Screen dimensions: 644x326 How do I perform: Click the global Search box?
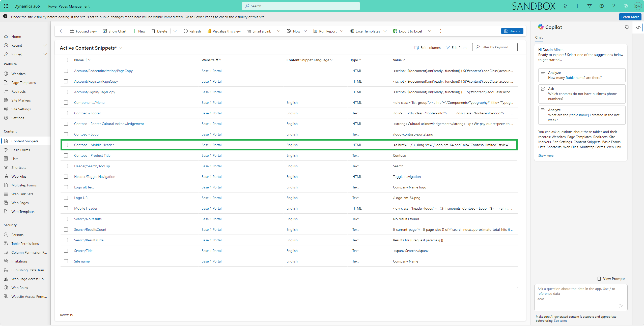pyautogui.click(x=301, y=6)
